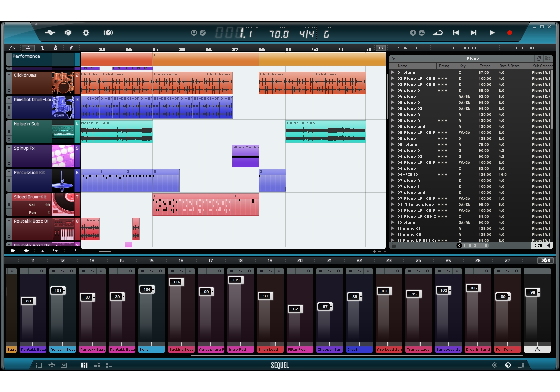Click the Clickdrums drum kit thumbnail

tap(63, 83)
